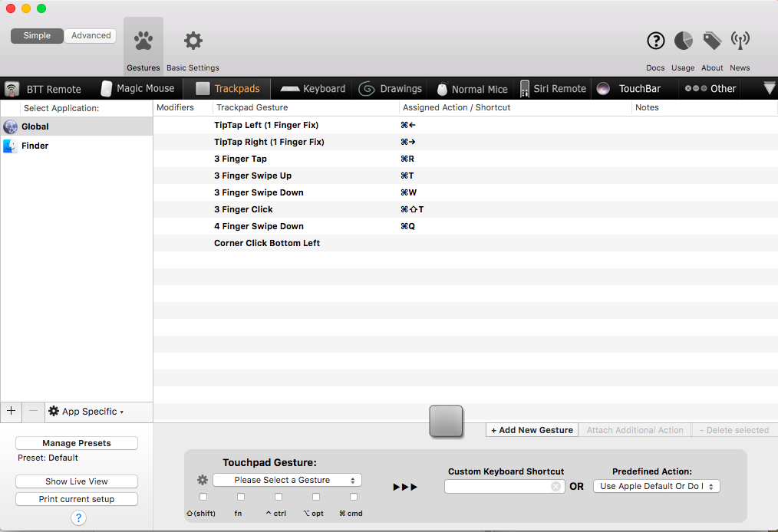778x532 pixels.
Task: Switch to the Keyboard tab
Action: (312, 89)
